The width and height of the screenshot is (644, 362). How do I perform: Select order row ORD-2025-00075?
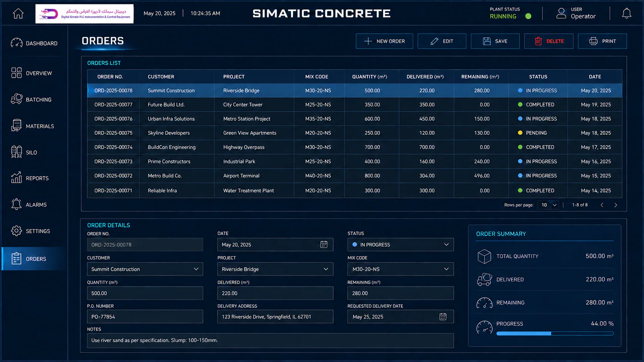coord(354,133)
